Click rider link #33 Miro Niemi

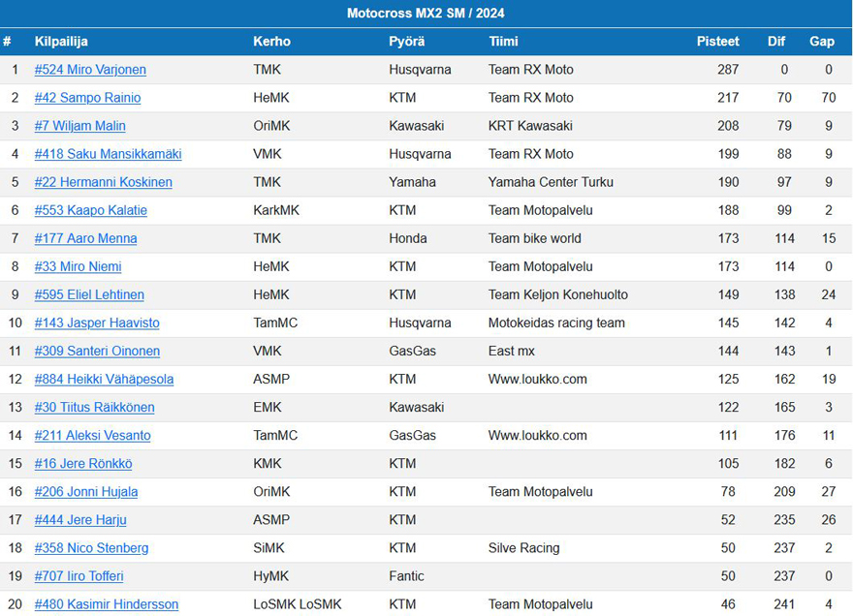78,266
